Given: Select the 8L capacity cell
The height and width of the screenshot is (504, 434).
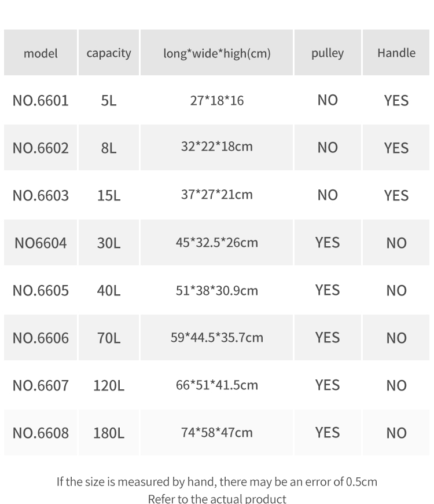Looking at the screenshot, I should (x=109, y=148).
